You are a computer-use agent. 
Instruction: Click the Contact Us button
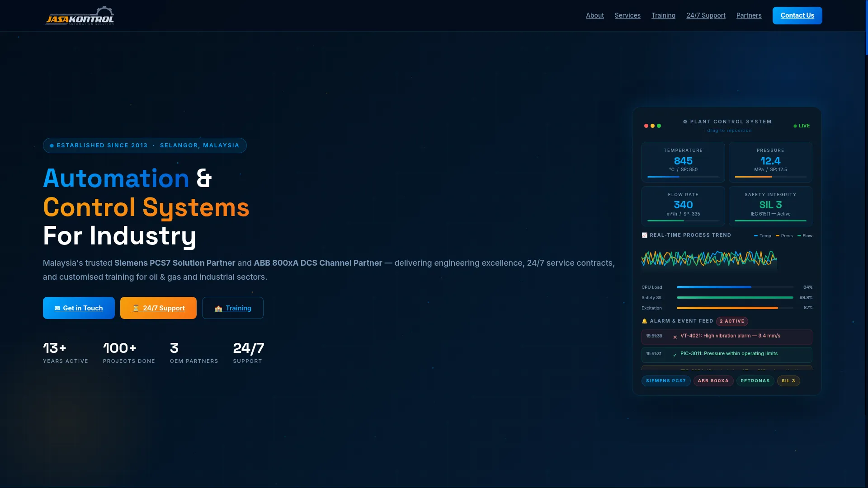(797, 15)
